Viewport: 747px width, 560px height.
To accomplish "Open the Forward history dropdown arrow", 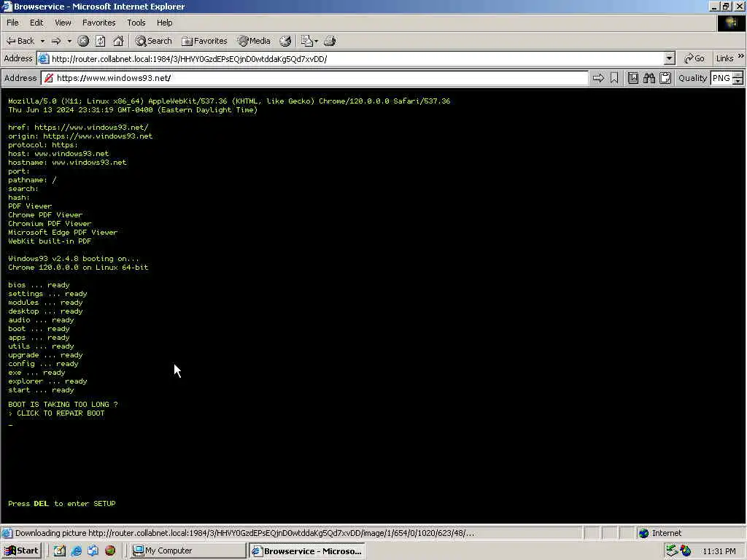I will (69, 41).
